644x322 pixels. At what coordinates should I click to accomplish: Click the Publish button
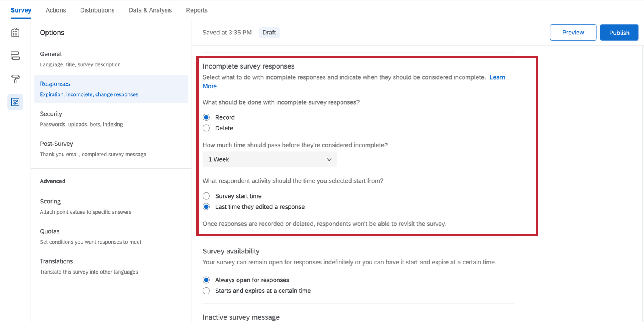619,33
